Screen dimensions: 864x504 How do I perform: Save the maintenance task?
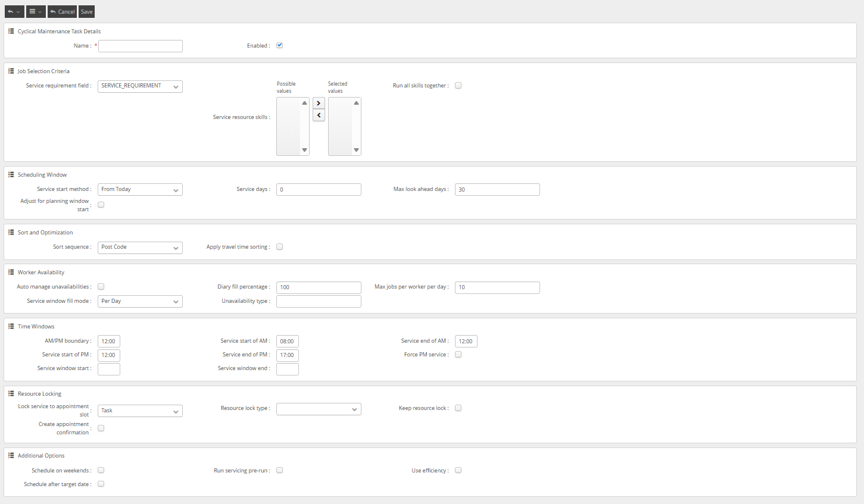[86, 12]
